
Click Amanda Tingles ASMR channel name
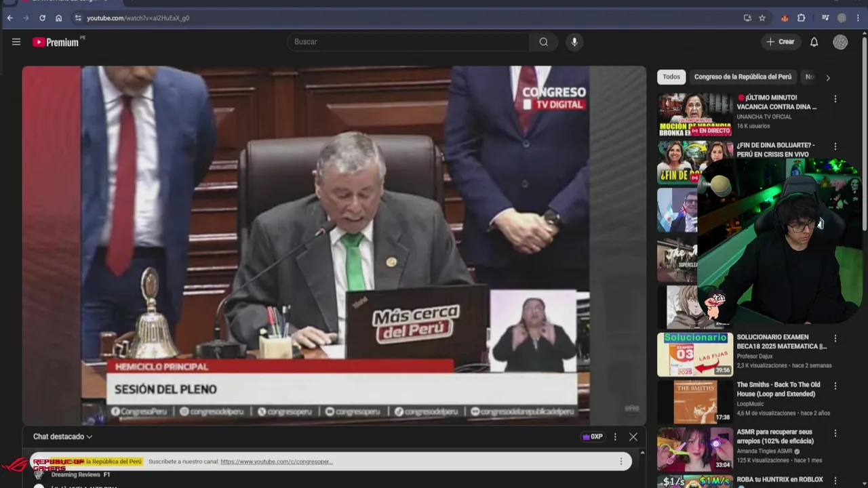pyautogui.click(x=765, y=451)
